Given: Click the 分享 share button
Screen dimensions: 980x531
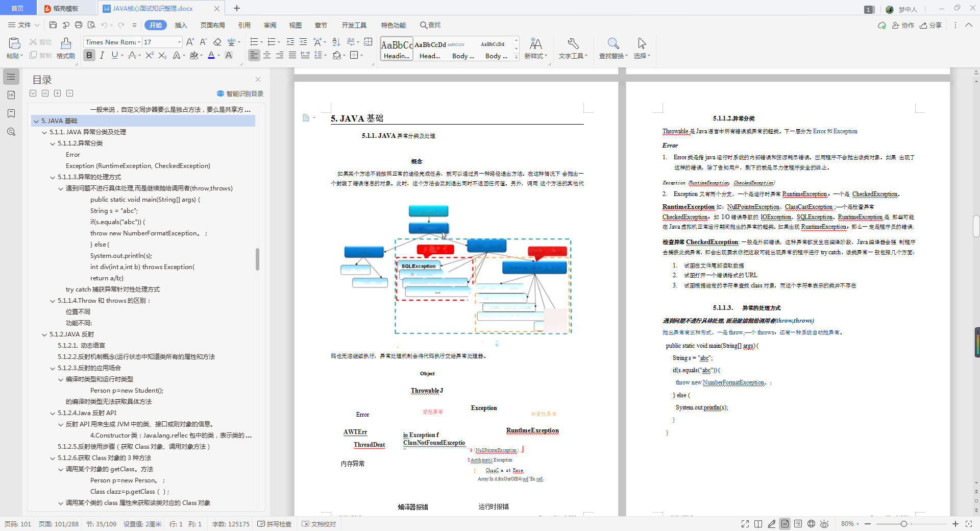Looking at the screenshot, I should [931, 25].
